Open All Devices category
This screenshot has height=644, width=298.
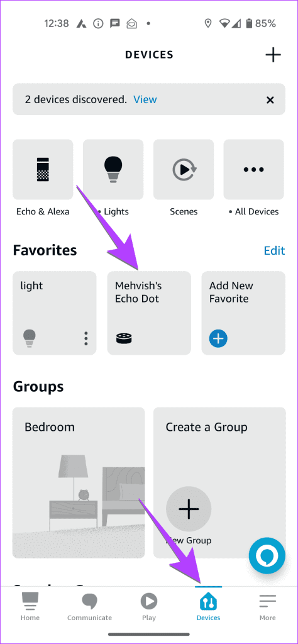pyautogui.click(x=253, y=169)
